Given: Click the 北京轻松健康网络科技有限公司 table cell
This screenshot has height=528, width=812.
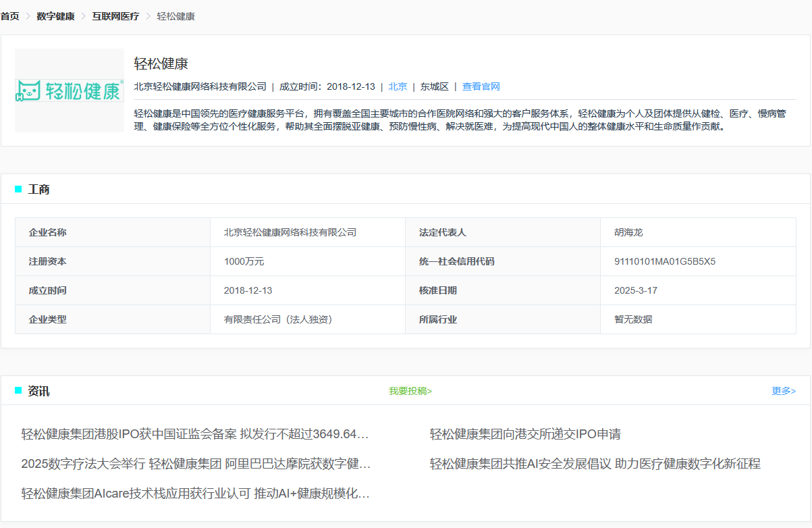Looking at the screenshot, I should pos(290,232).
